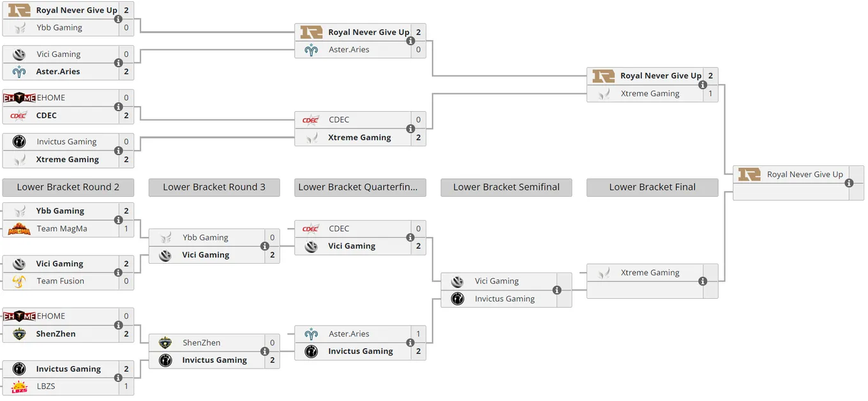Click info icon on Vici Gaming vs Invictus semifinal

[x=557, y=290]
